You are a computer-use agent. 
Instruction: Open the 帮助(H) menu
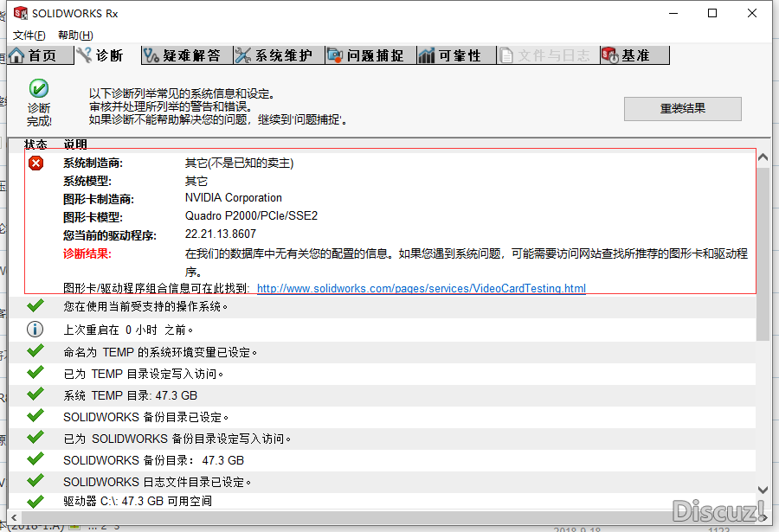click(75, 35)
